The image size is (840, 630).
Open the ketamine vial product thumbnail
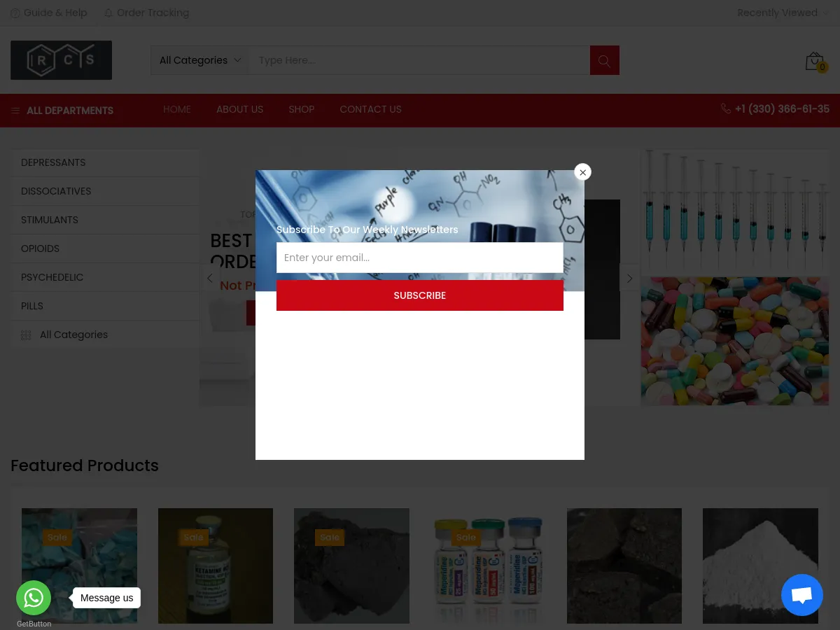[216, 566]
